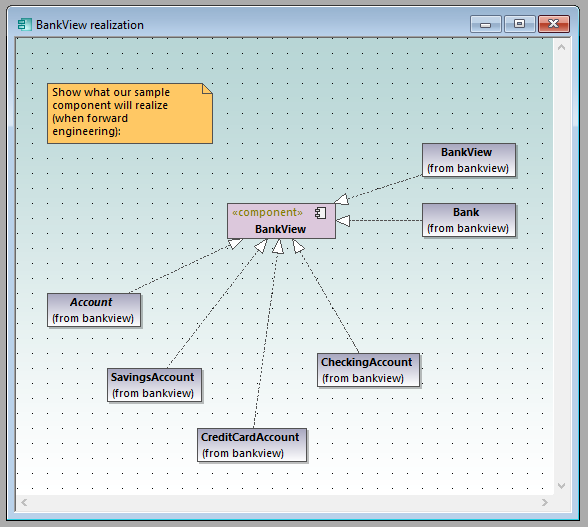
Task: Click the realization arrowhead from CreditCardAccount
Action: point(278,246)
